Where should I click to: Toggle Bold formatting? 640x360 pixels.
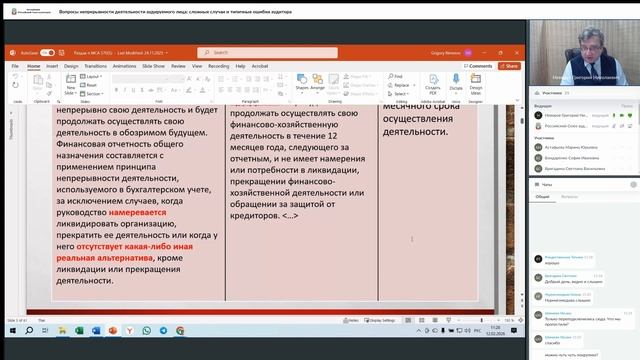point(116,90)
